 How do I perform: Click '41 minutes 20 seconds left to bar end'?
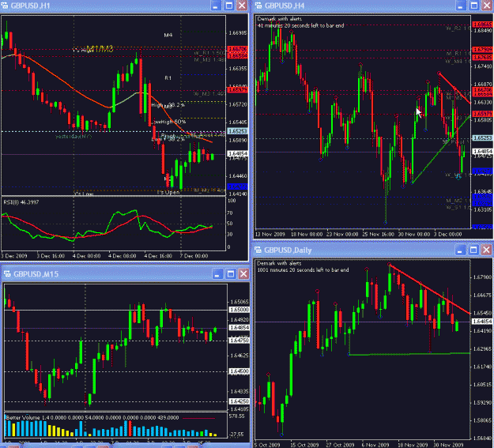coord(301,25)
